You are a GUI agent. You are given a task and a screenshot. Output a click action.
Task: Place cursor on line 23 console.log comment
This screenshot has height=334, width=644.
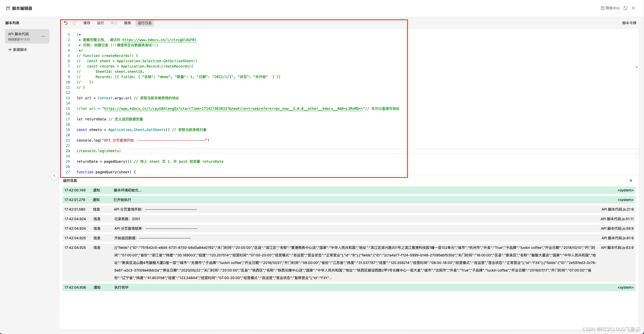(x=99, y=151)
